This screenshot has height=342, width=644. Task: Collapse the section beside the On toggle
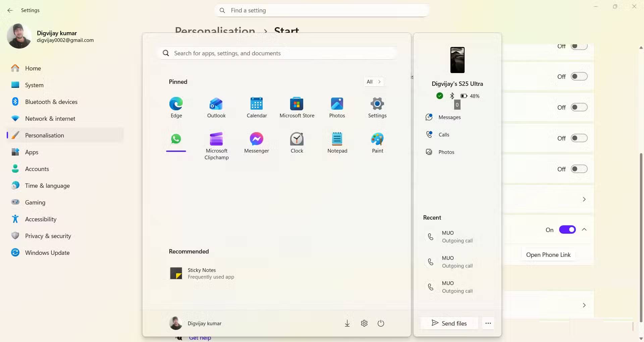tap(584, 230)
